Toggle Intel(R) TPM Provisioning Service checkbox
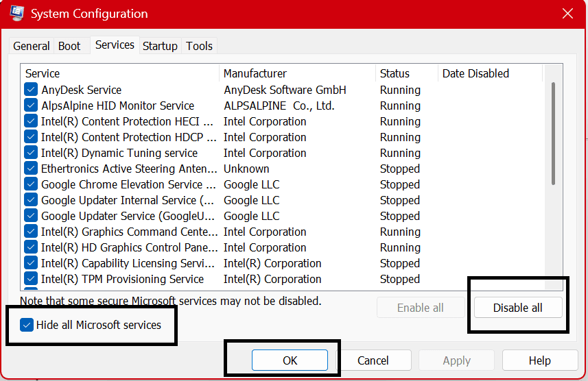The width and height of the screenshot is (588, 381). click(31, 278)
